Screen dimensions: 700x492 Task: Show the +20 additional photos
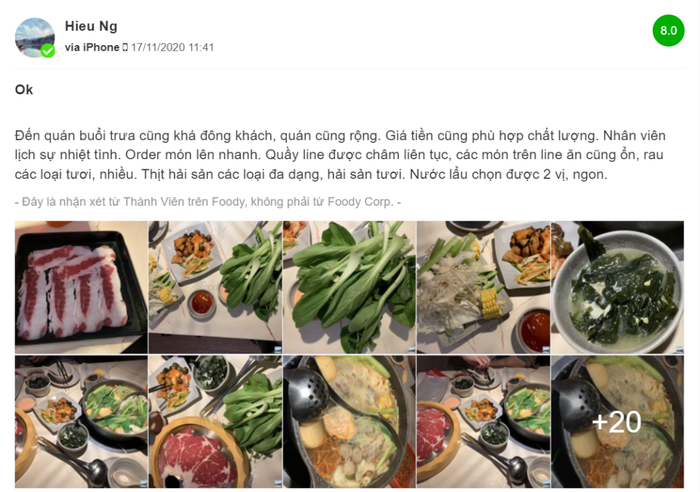pos(617,421)
